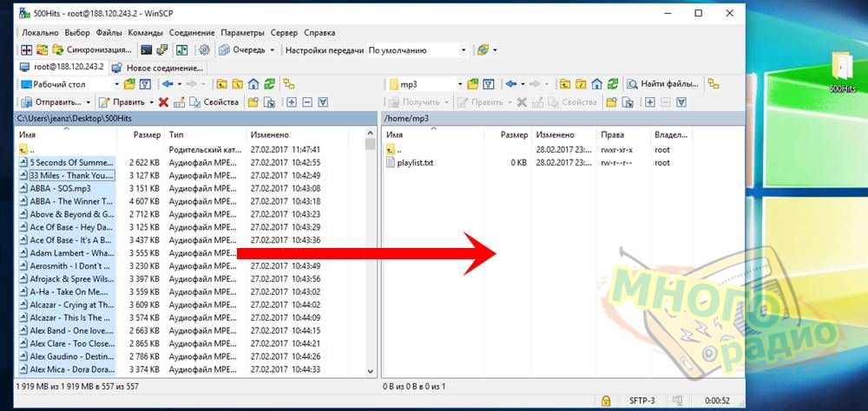Click the Найти файлы... search button
868x411 pixels.
[x=664, y=85]
